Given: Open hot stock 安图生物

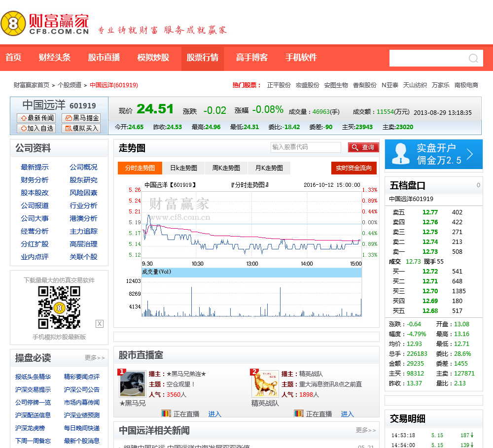Looking at the screenshot, I should (x=336, y=85).
